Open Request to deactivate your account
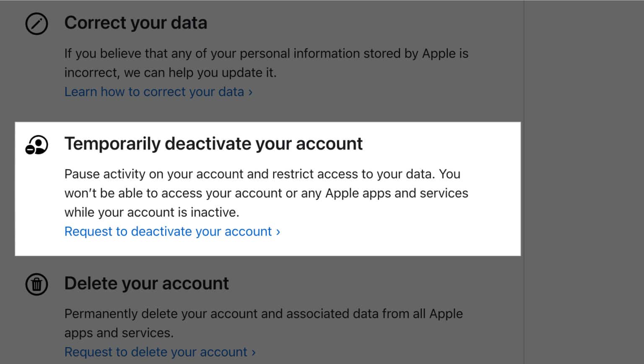Screen dimensions: 644x364 pos(167,231)
